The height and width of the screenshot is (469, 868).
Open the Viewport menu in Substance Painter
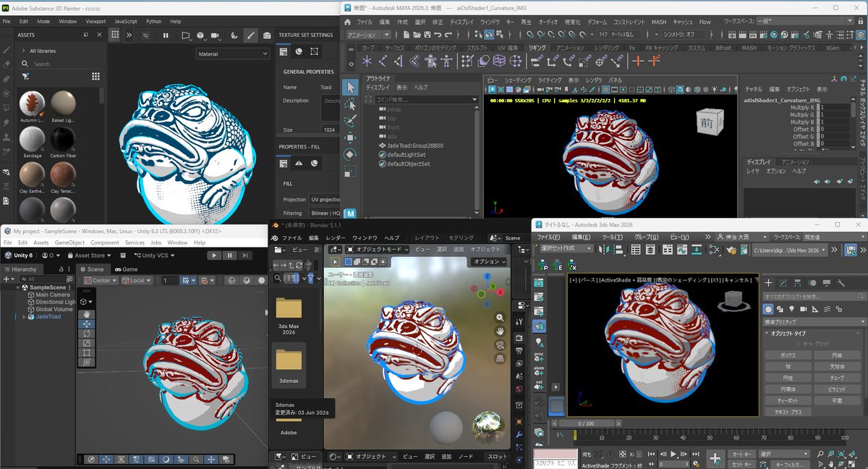coord(95,22)
